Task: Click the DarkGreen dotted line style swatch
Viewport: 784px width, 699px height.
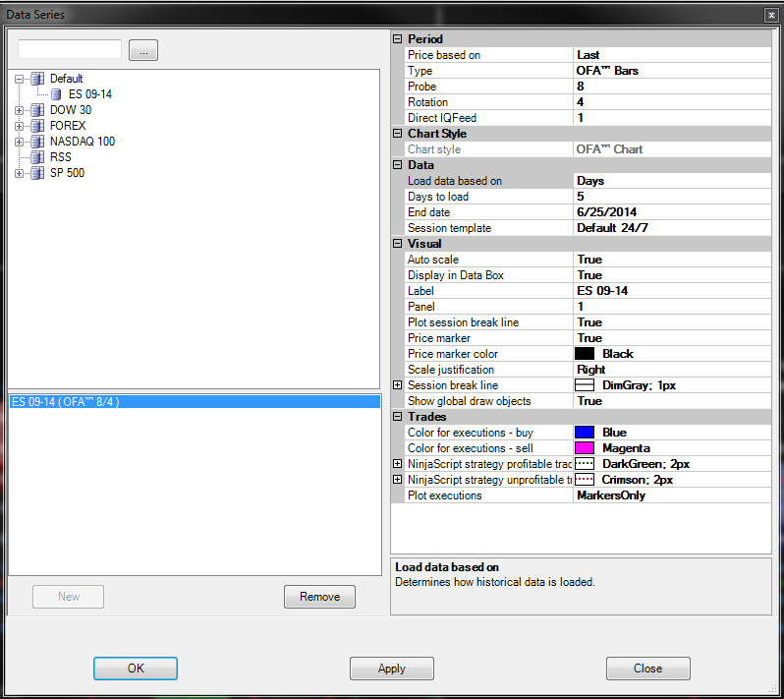Action: point(585,464)
